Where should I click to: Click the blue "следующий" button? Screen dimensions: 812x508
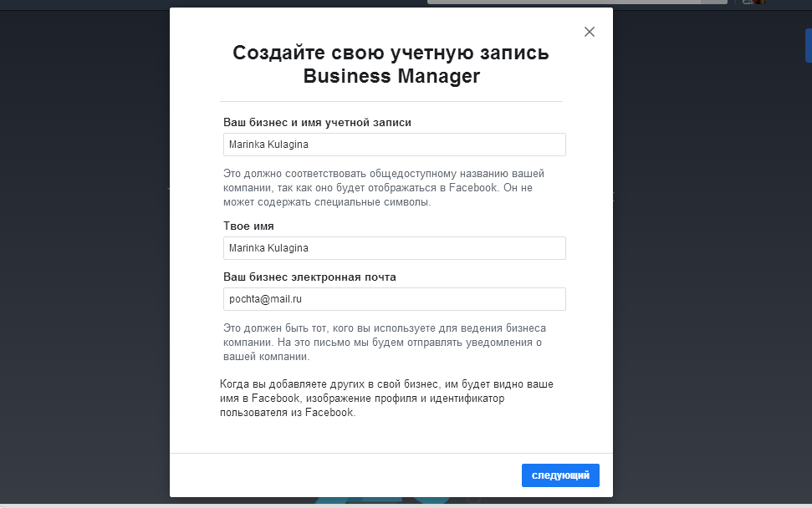(x=560, y=475)
